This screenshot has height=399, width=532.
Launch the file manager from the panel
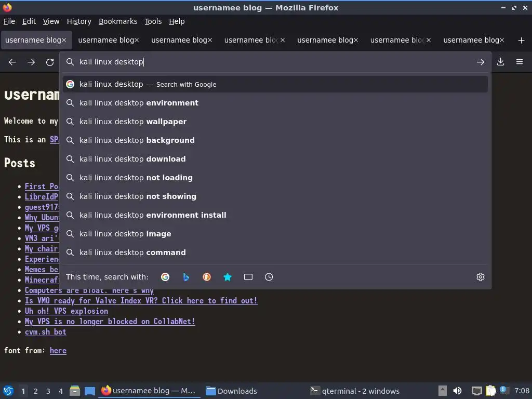pyautogui.click(x=75, y=391)
